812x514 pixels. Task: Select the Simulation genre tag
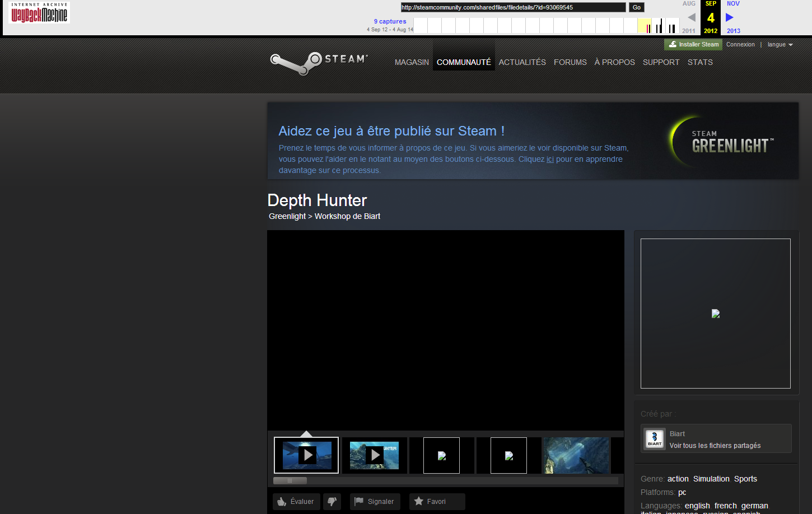[x=711, y=479]
